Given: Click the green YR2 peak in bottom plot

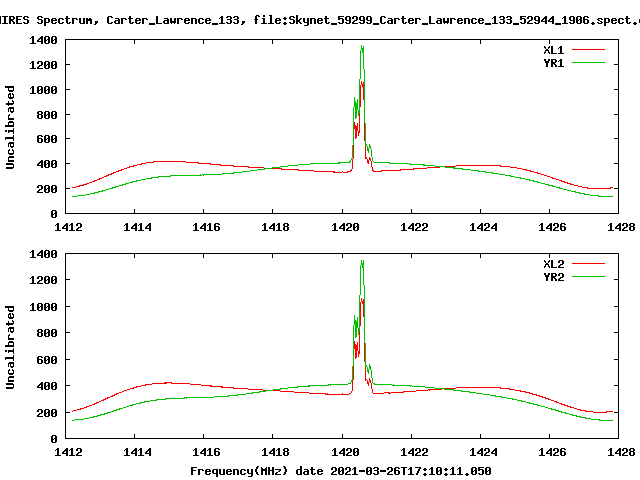Looking at the screenshot, I should coord(362,262).
